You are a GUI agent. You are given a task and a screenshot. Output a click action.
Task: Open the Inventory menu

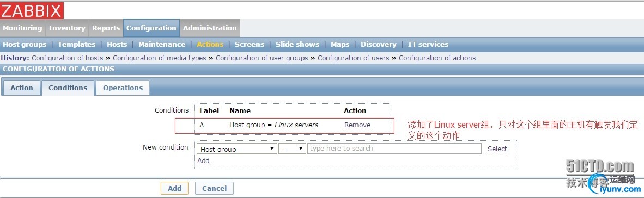point(66,28)
